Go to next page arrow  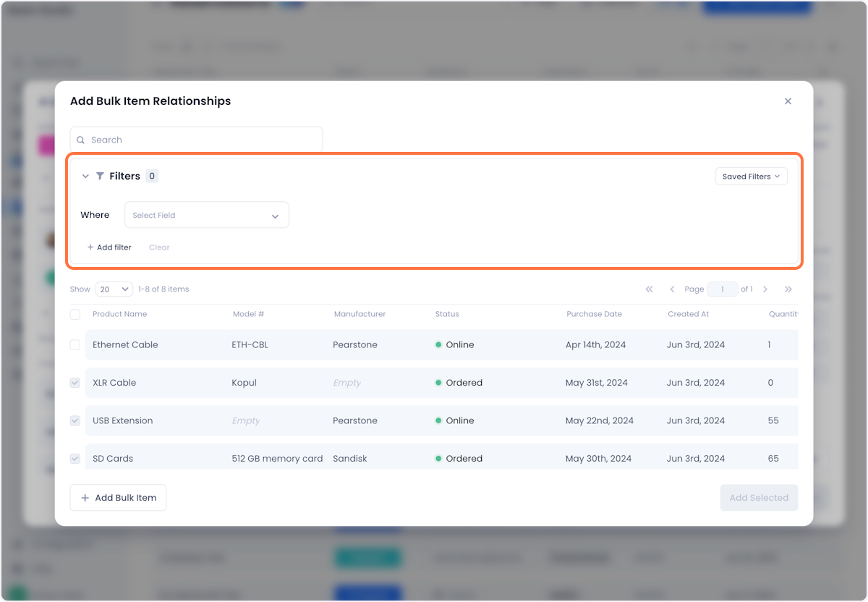click(765, 289)
